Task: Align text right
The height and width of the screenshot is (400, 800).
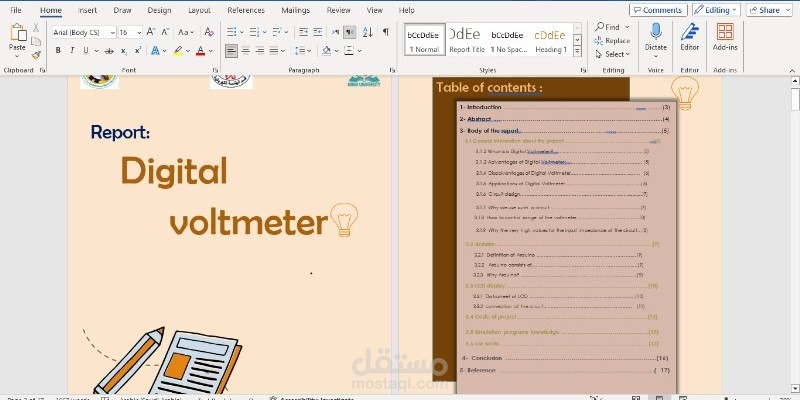Action: tap(260, 51)
